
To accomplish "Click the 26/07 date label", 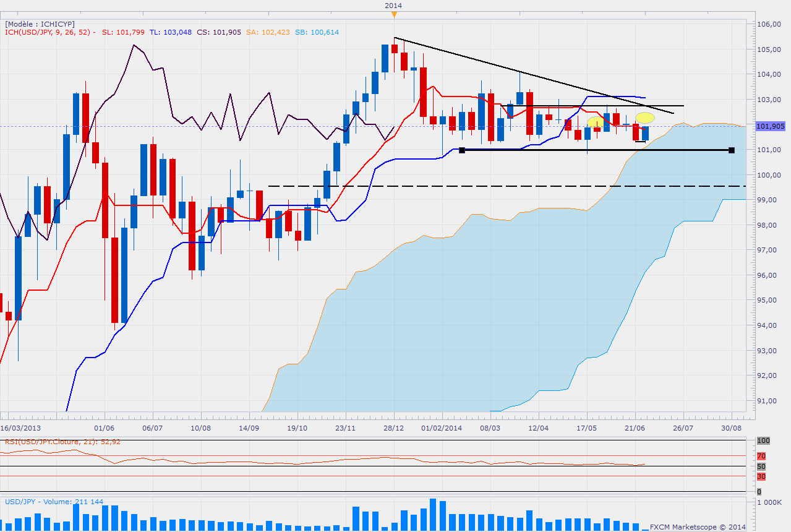I will (x=683, y=427).
